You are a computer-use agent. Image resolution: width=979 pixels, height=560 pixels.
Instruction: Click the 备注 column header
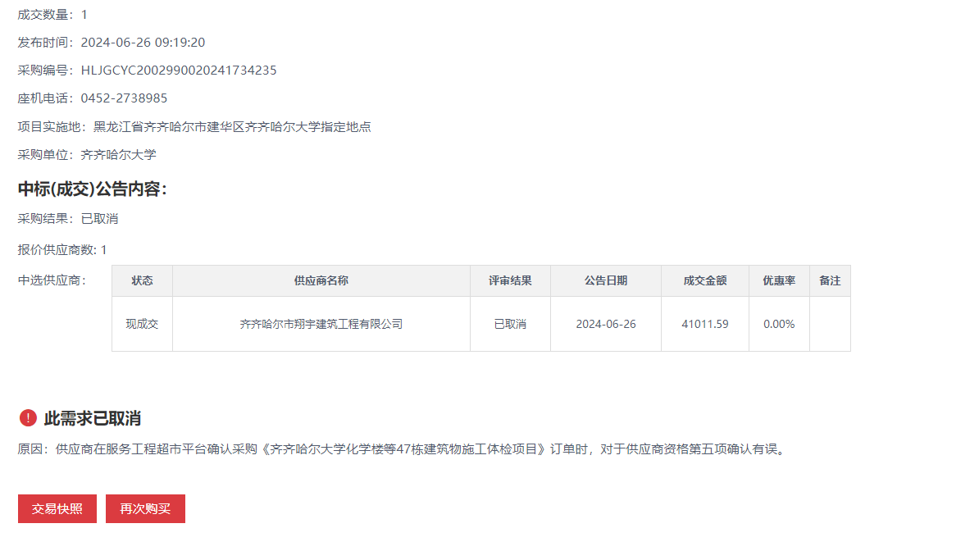(x=830, y=280)
